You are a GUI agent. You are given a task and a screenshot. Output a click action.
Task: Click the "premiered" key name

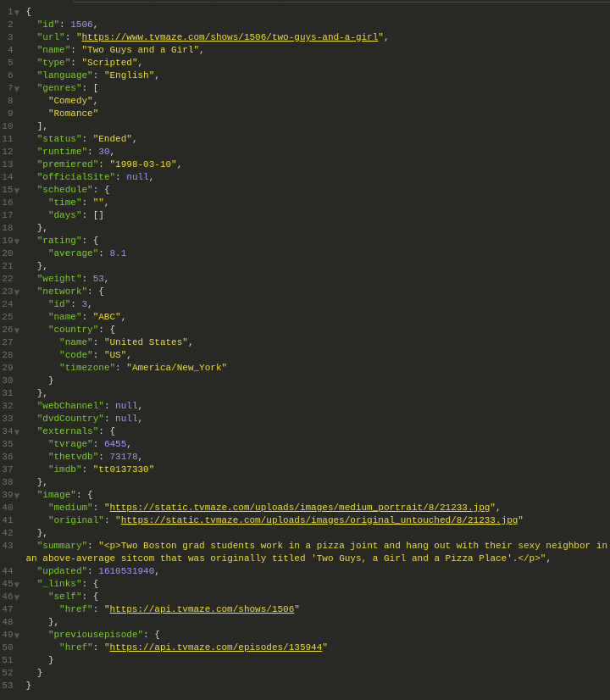click(x=68, y=164)
